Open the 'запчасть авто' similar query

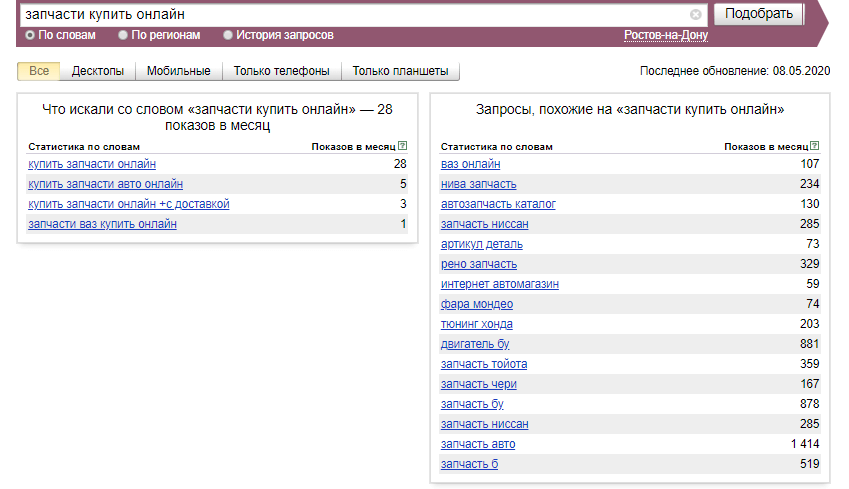tap(478, 444)
